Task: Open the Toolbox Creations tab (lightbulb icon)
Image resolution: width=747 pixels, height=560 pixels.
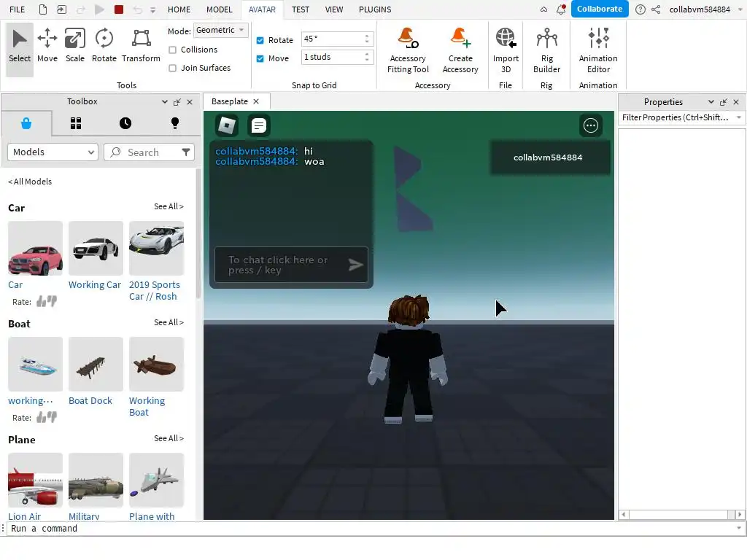Action: (175, 123)
